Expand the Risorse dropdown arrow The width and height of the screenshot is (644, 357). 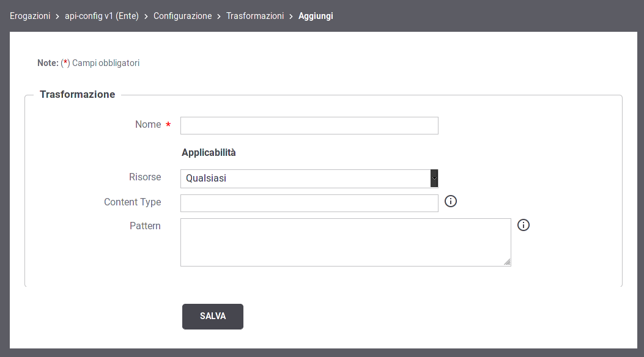pos(434,178)
